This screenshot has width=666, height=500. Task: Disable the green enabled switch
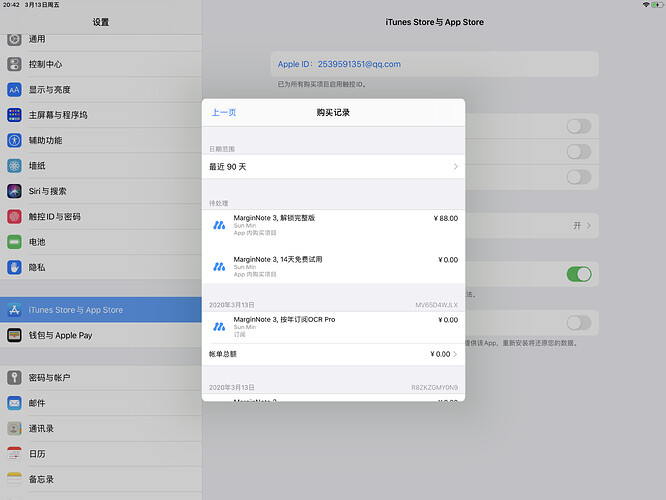(x=579, y=274)
